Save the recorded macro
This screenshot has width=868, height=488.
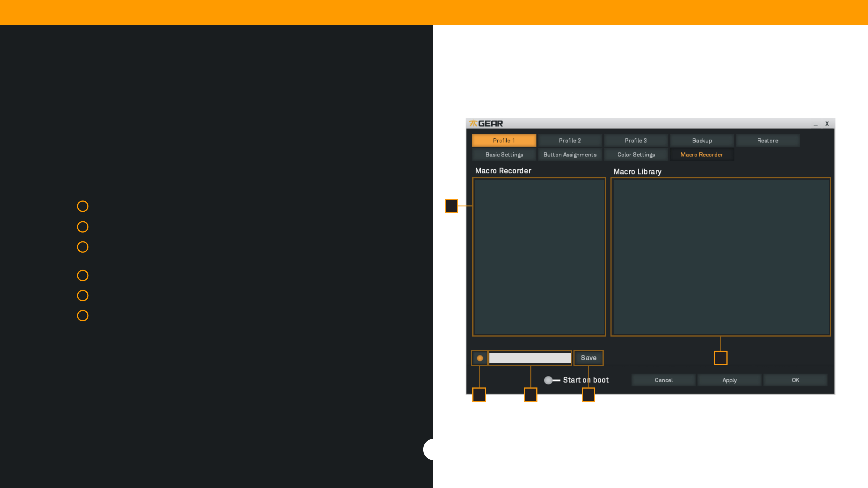point(588,358)
